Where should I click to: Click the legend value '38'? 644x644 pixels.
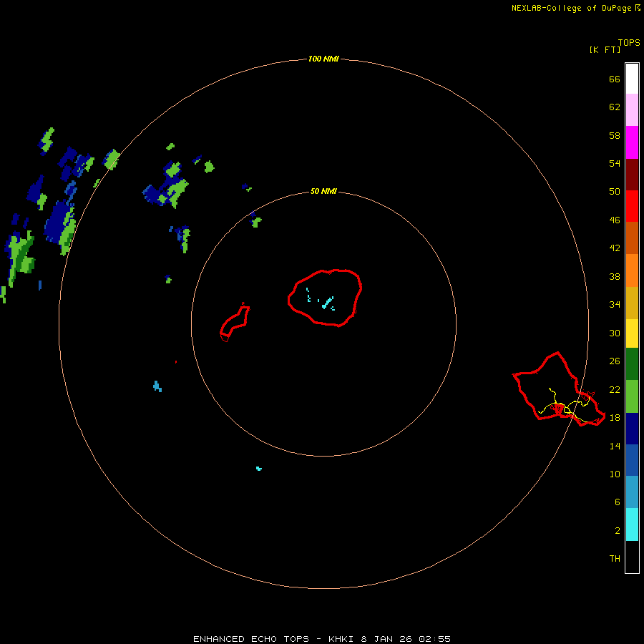tap(615, 276)
